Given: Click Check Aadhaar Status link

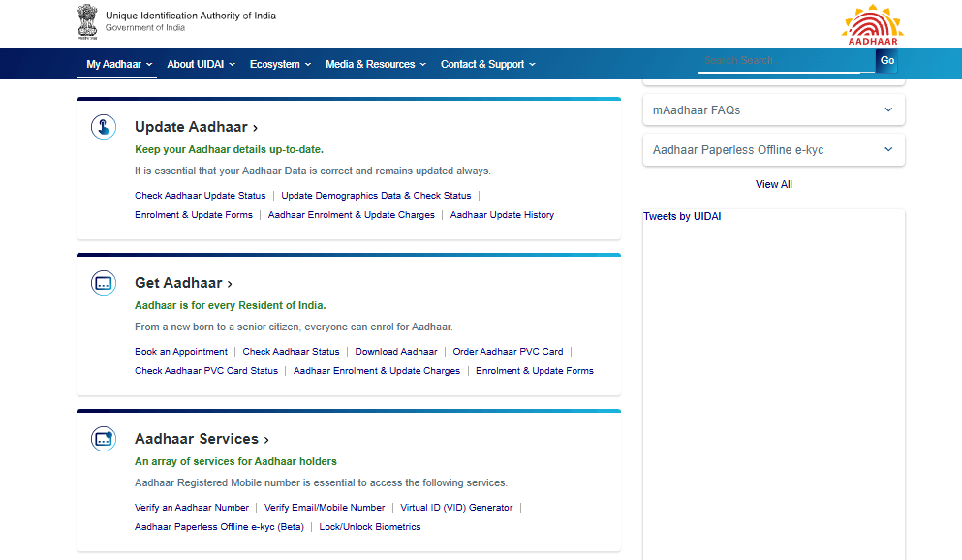Looking at the screenshot, I should [x=291, y=352].
